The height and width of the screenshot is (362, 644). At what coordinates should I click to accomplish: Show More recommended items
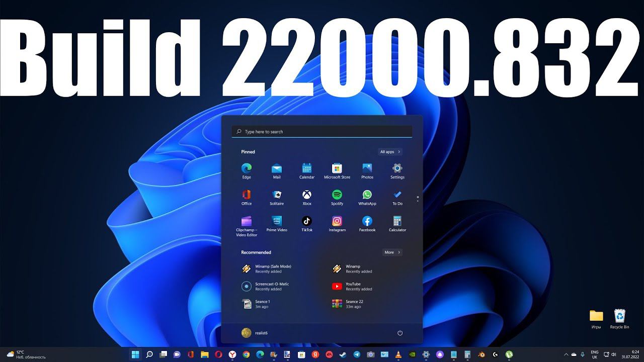[392, 252]
